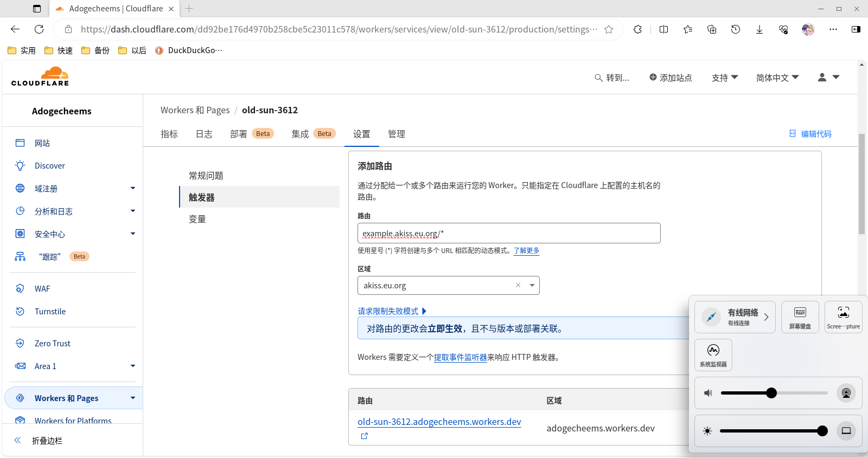
Task: Add this page to favorites with the star
Action: coord(609,29)
